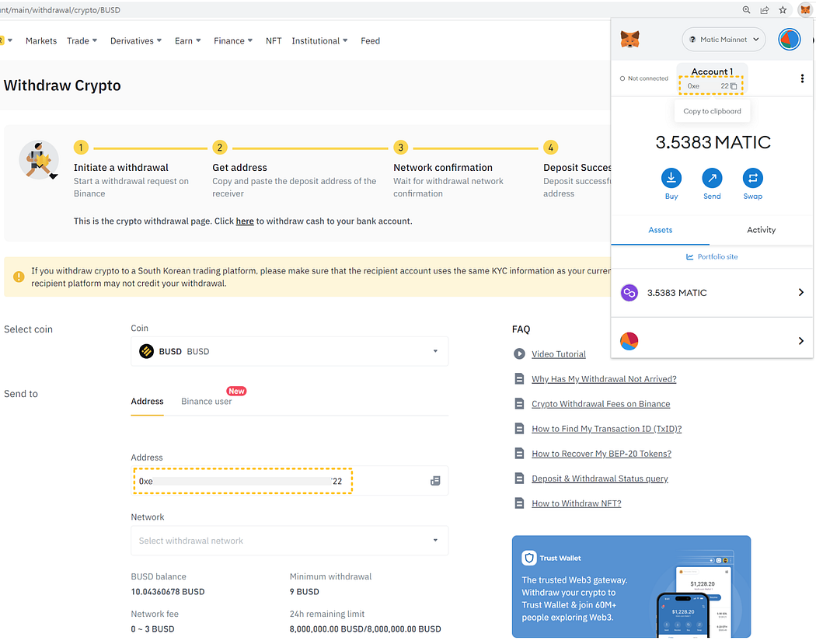816x644 pixels.
Task: Open How to Find My Transaction ID link
Action: 607,429
